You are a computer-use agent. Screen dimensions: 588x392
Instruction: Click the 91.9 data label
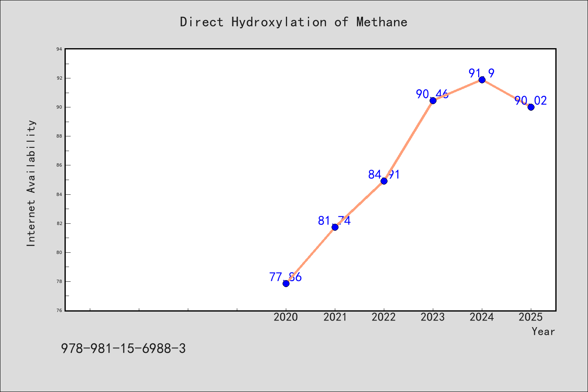click(482, 73)
